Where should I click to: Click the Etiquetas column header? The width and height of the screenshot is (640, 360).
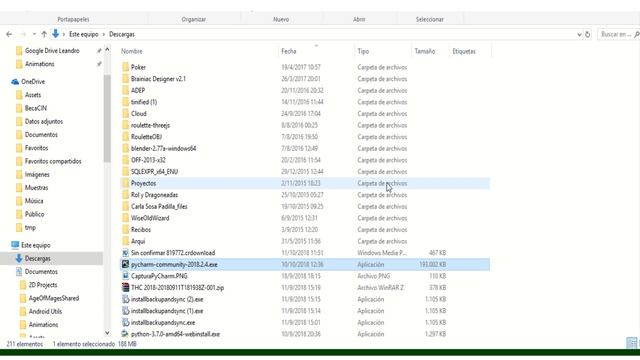tap(464, 51)
